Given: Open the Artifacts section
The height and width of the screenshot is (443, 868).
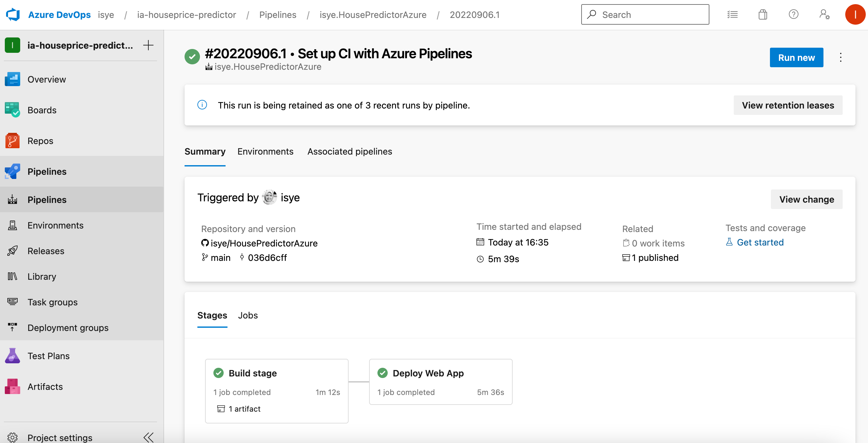Looking at the screenshot, I should [45, 386].
